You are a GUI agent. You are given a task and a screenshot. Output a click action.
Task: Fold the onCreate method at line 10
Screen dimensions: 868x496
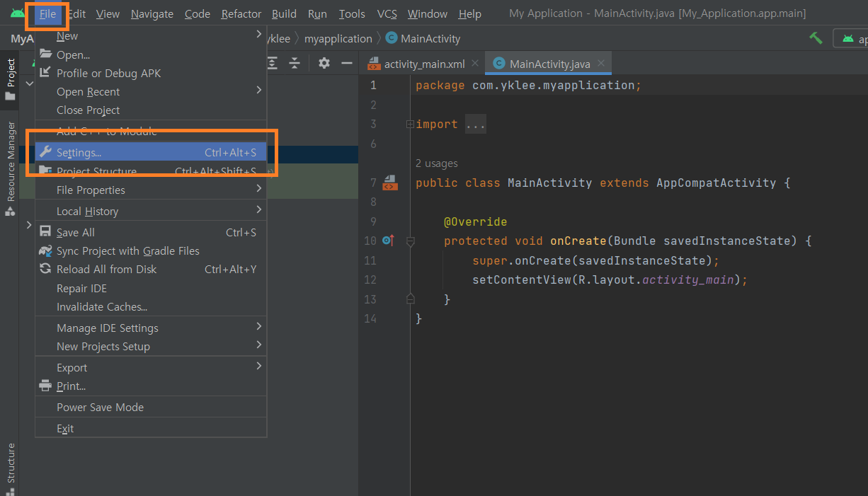coord(410,241)
